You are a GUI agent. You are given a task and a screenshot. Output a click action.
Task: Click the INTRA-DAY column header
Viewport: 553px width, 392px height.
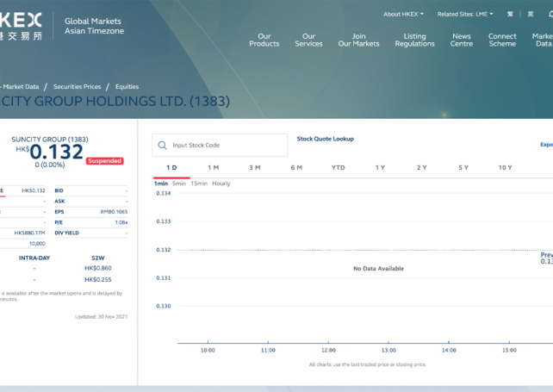tap(34, 258)
